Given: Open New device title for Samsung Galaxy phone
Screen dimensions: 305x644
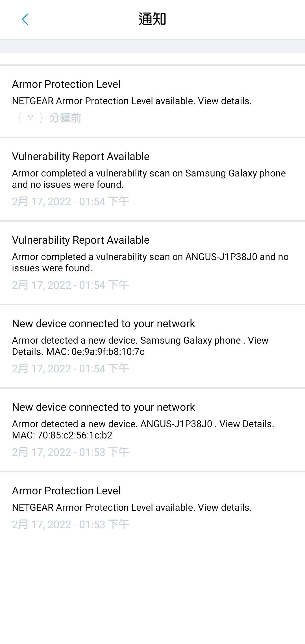Looking at the screenshot, I should [103, 324].
